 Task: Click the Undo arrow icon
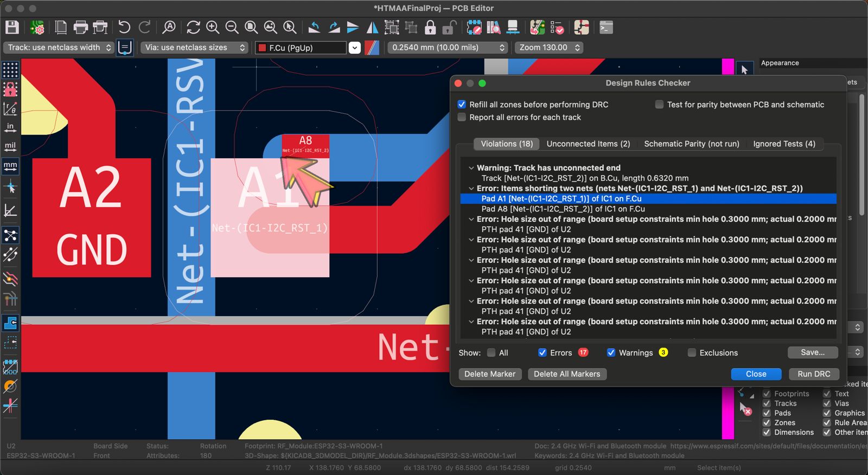pos(124,27)
